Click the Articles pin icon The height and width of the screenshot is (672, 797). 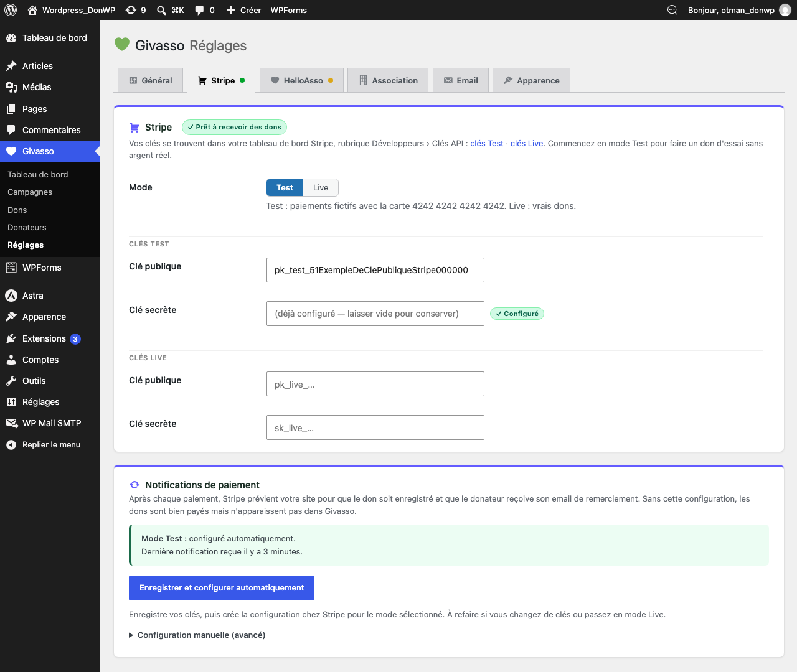[11, 66]
